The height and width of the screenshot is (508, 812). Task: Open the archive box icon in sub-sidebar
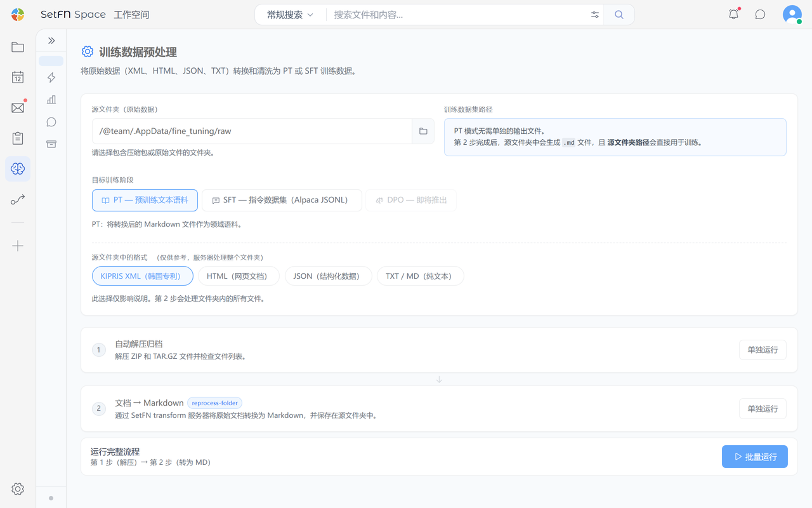coord(51,144)
